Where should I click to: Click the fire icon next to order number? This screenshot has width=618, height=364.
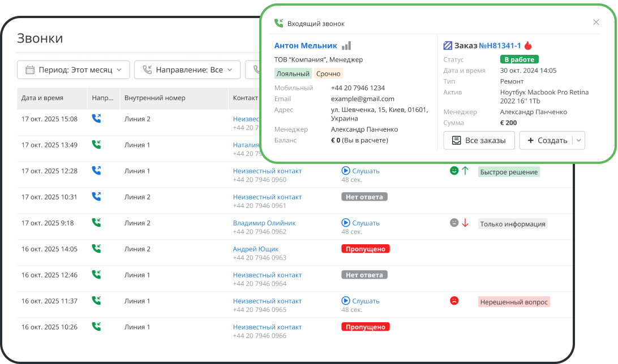coord(528,46)
